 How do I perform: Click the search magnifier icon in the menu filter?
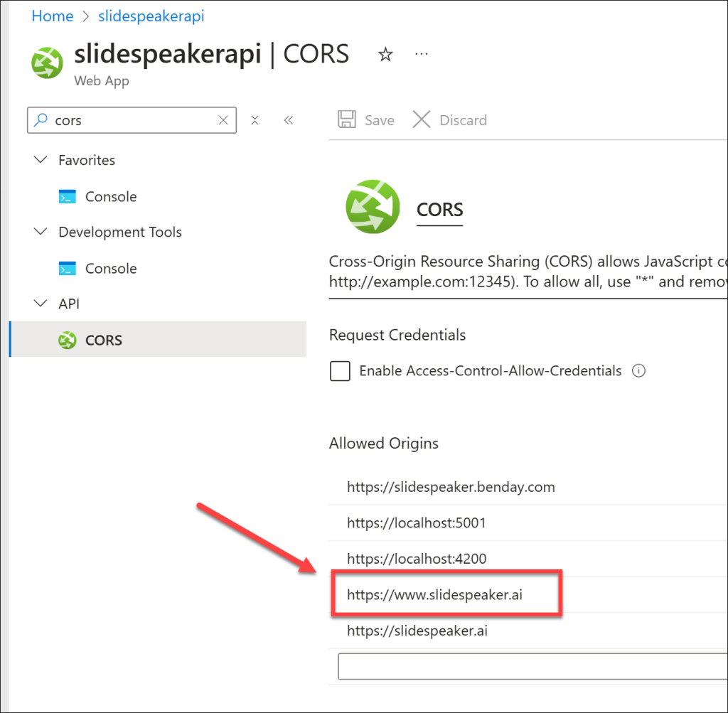tap(41, 119)
